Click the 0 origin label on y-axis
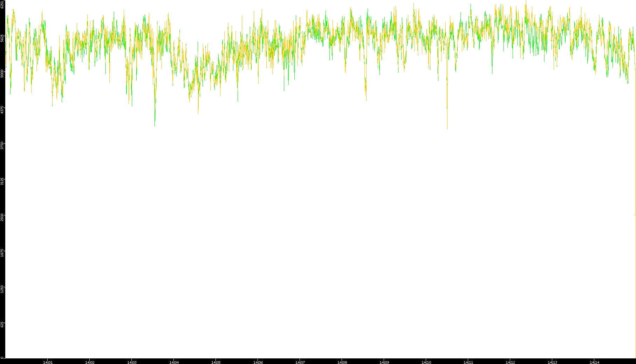The height and width of the screenshot is (364, 636). tap(2, 358)
